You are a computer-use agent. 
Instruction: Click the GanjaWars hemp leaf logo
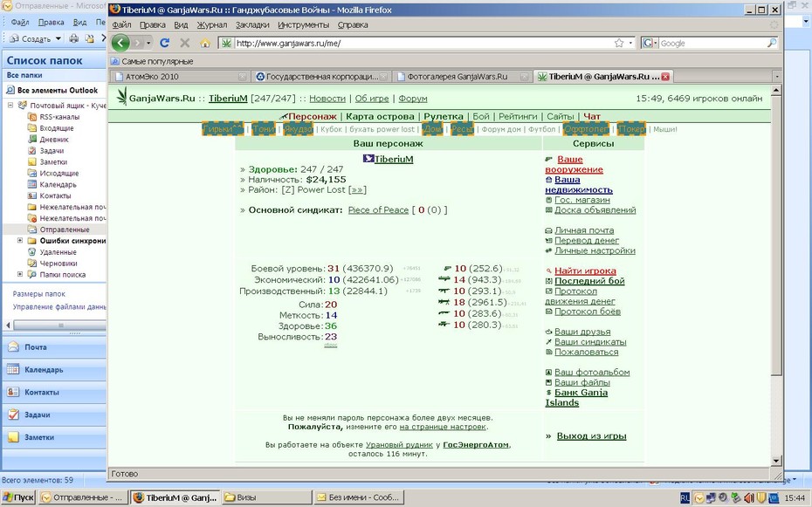click(x=121, y=97)
